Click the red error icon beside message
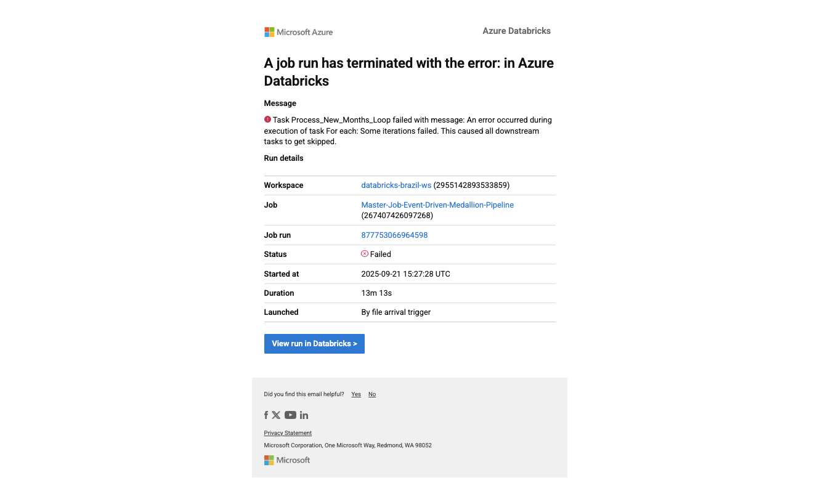The image size is (836, 504). point(267,120)
